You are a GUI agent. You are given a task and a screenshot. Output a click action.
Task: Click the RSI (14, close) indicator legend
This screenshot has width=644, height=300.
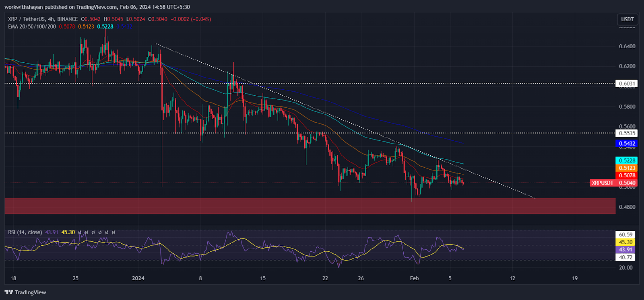[25, 232]
